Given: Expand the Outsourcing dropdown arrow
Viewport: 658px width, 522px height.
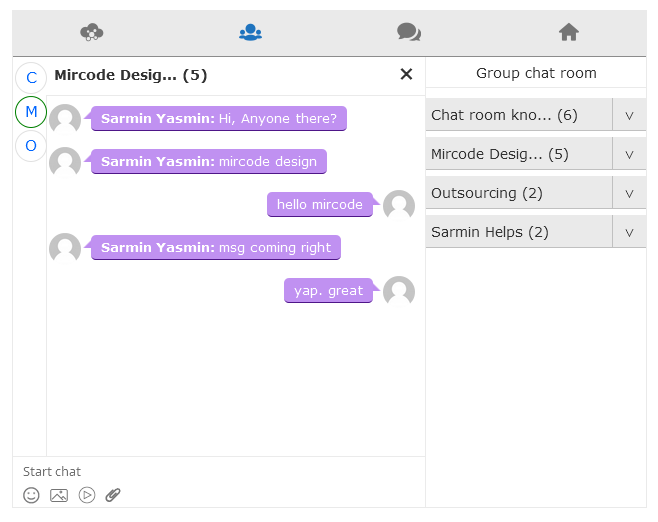Looking at the screenshot, I should pos(629,193).
